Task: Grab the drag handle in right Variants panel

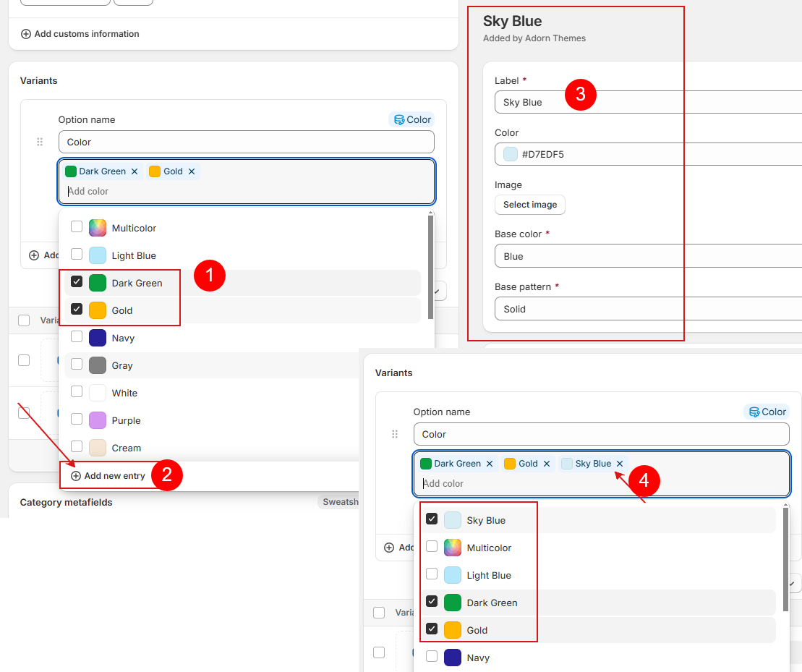Action: (395, 434)
